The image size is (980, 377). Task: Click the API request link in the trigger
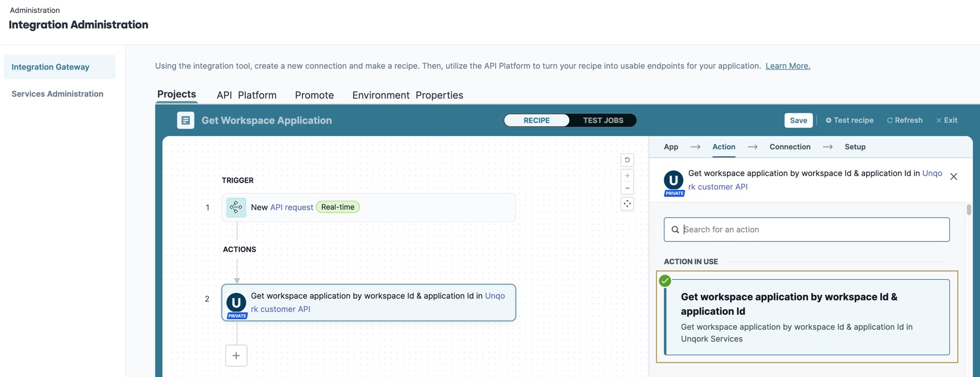[291, 207]
